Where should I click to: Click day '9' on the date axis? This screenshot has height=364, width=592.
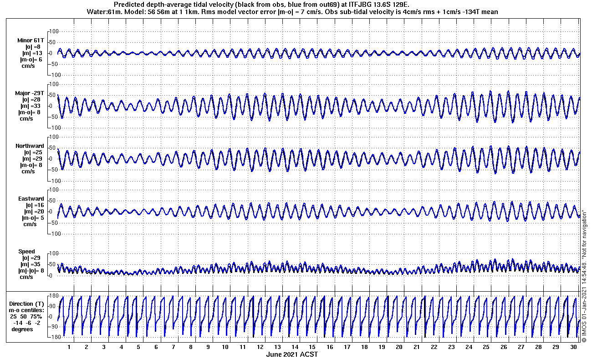208,347
